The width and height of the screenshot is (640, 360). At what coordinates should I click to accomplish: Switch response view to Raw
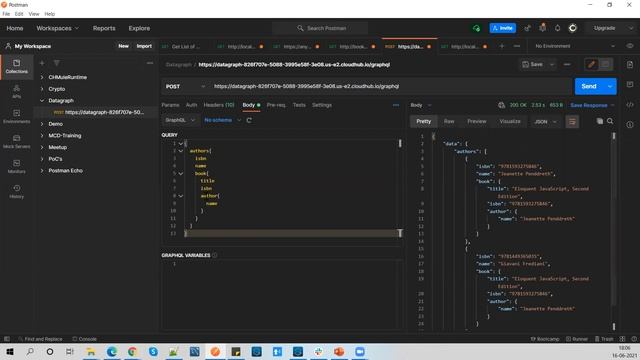point(449,121)
